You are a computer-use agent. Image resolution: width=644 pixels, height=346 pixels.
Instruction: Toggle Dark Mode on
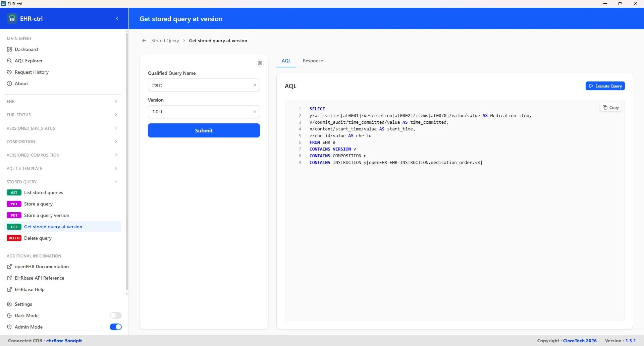click(x=116, y=315)
